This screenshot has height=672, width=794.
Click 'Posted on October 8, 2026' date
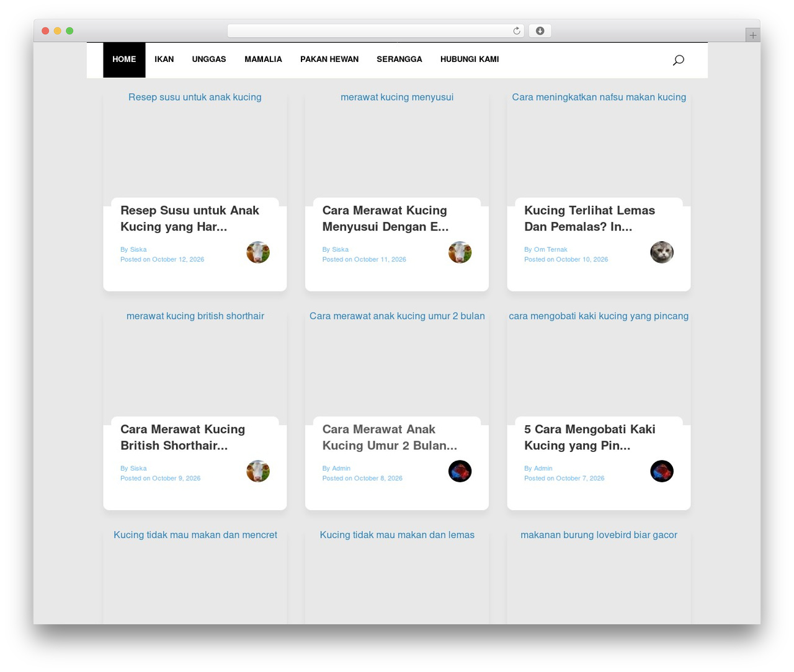362,479
